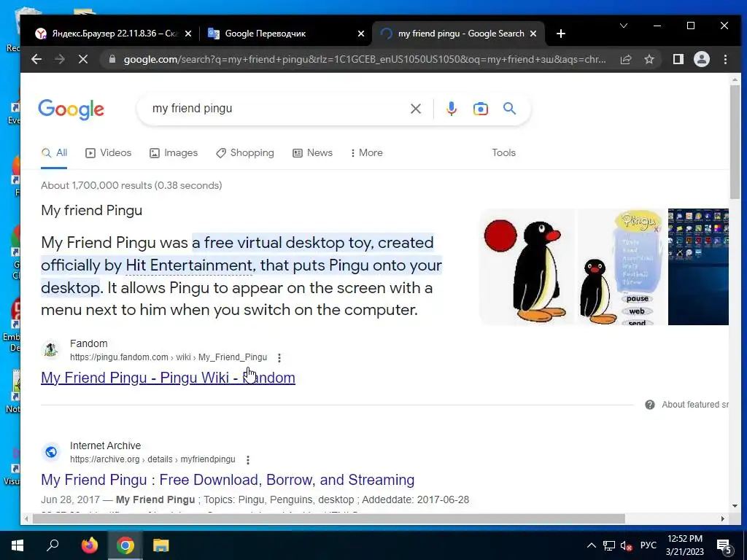Open Internet Archive My Friend Pingu result

click(x=228, y=480)
